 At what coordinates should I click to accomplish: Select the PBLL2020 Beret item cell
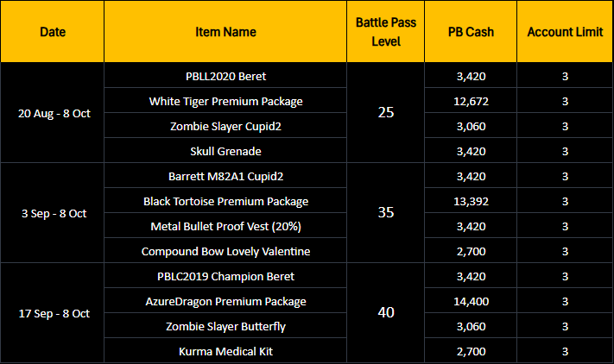point(225,76)
